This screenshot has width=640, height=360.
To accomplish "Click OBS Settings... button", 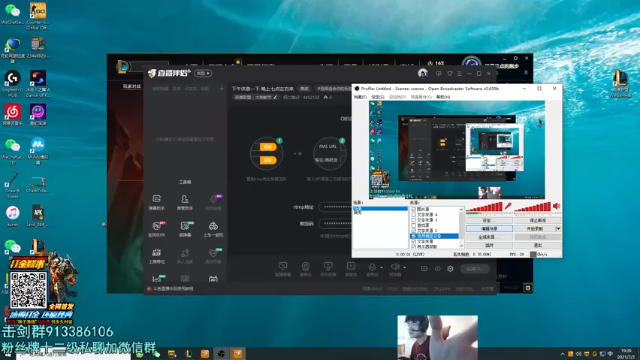I will pos(489,220).
